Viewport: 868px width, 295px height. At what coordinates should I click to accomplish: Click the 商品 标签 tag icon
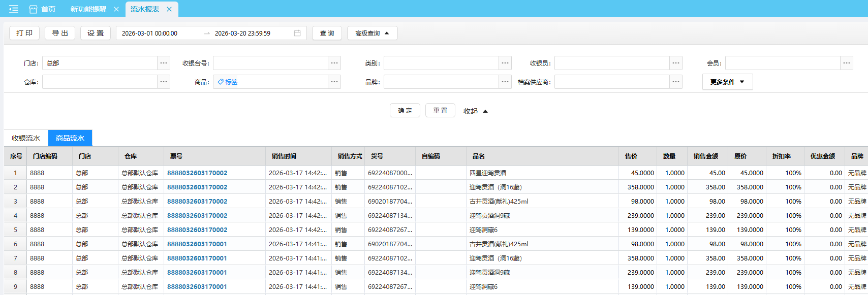click(x=221, y=82)
